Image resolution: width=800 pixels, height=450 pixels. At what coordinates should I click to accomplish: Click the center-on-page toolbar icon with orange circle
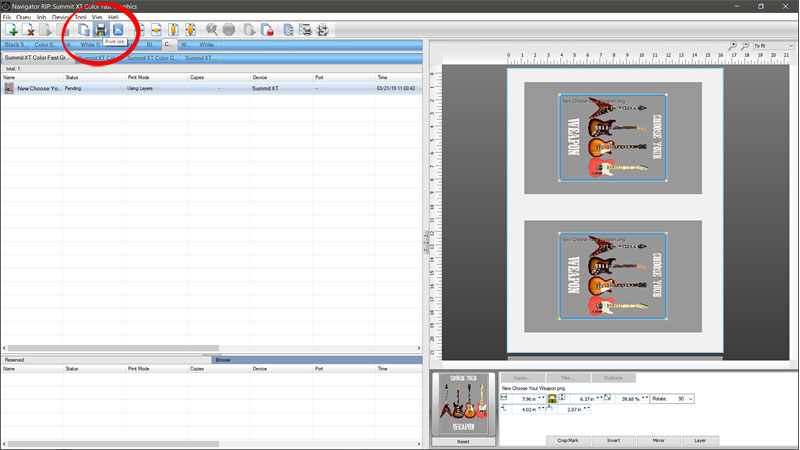190,30
